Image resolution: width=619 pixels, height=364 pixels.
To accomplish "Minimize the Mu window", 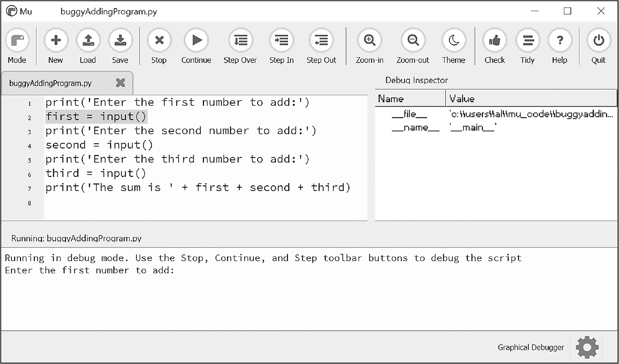I will tap(535, 11).
